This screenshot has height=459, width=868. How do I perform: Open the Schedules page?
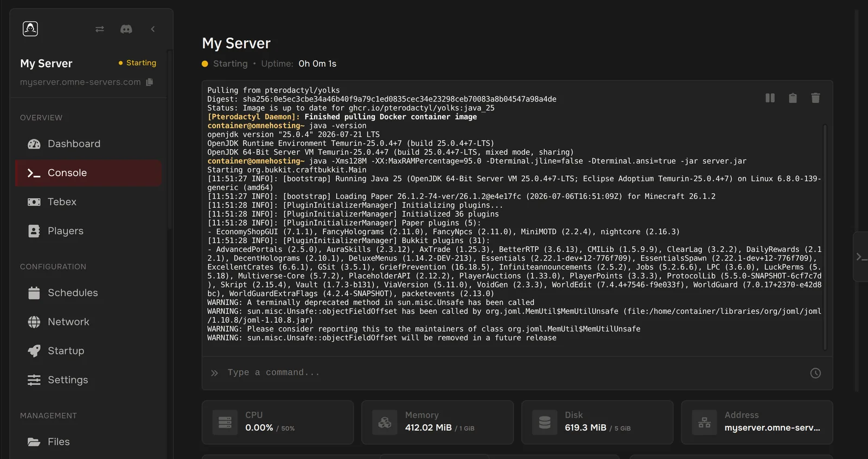(x=88, y=293)
